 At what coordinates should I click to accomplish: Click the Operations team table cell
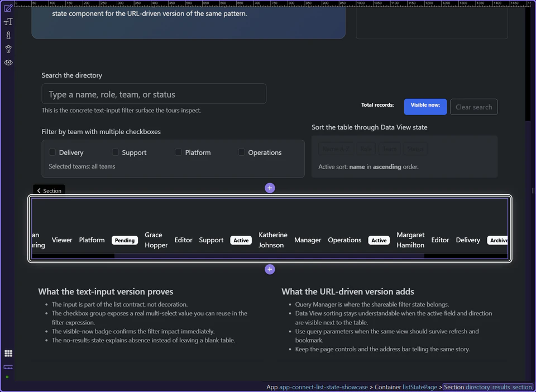click(344, 240)
